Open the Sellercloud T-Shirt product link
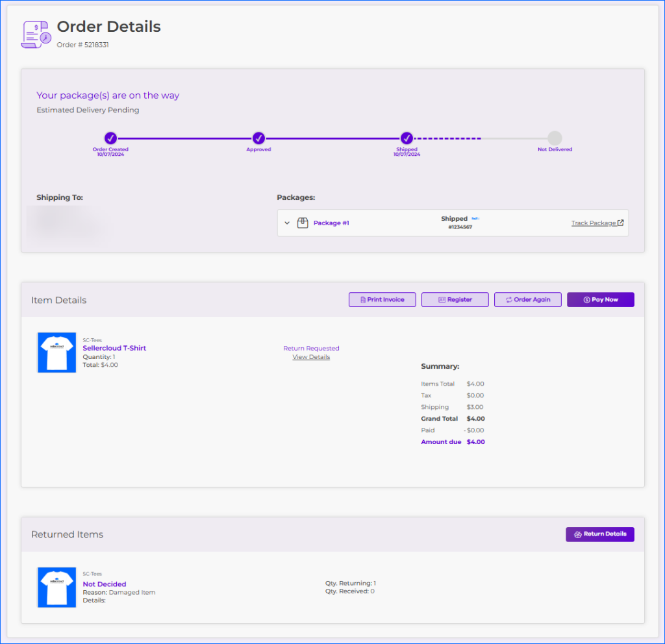 (114, 347)
